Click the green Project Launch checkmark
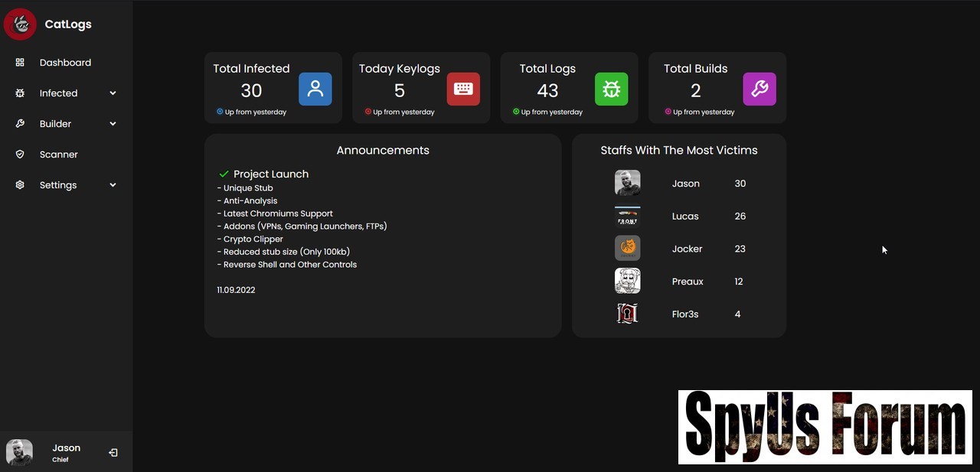The image size is (980, 472). [x=224, y=174]
